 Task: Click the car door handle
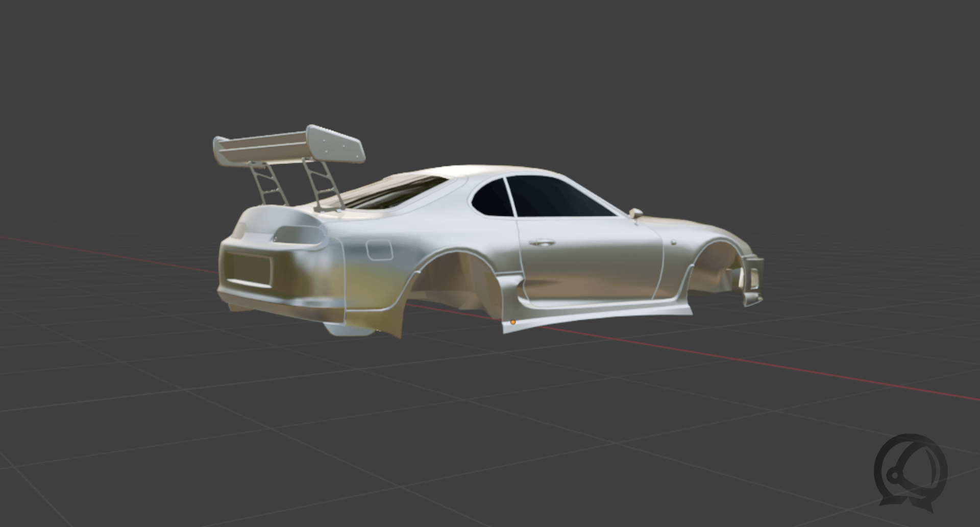542,242
